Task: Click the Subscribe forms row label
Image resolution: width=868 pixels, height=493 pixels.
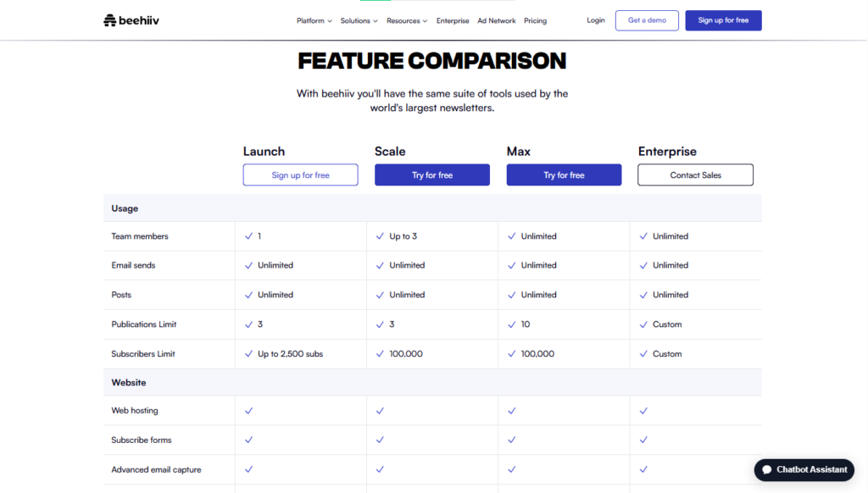Action: click(x=142, y=440)
